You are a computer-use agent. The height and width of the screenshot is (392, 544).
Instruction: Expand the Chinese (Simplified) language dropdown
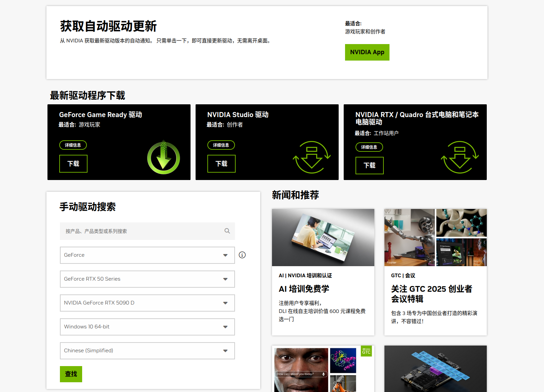tap(147, 351)
